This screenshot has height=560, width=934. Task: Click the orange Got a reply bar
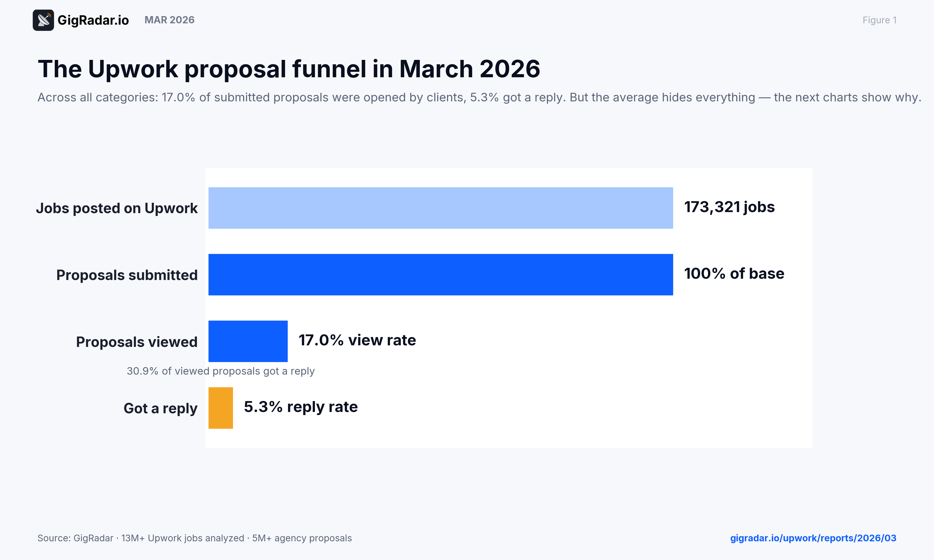pos(221,408)
